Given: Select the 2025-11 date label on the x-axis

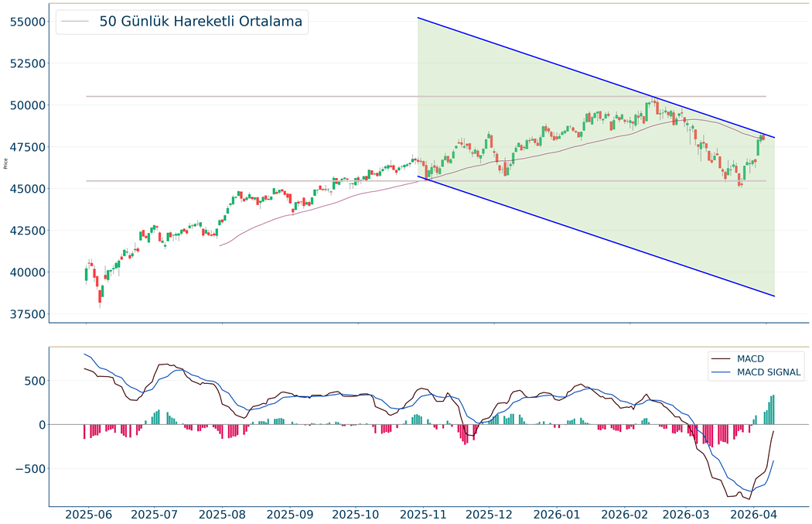Looking at the screenshot, I should tap(425, 514).
